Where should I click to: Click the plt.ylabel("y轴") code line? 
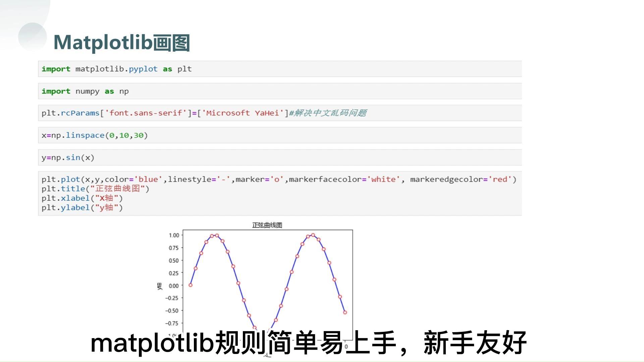(82, 207)
